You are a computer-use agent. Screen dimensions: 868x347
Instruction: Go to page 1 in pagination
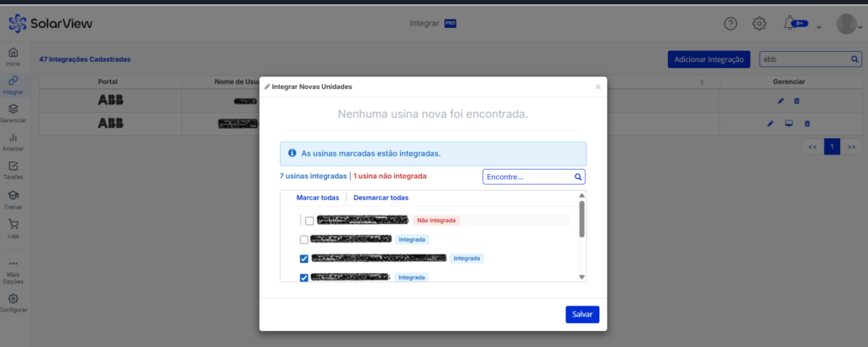[832, 146]
